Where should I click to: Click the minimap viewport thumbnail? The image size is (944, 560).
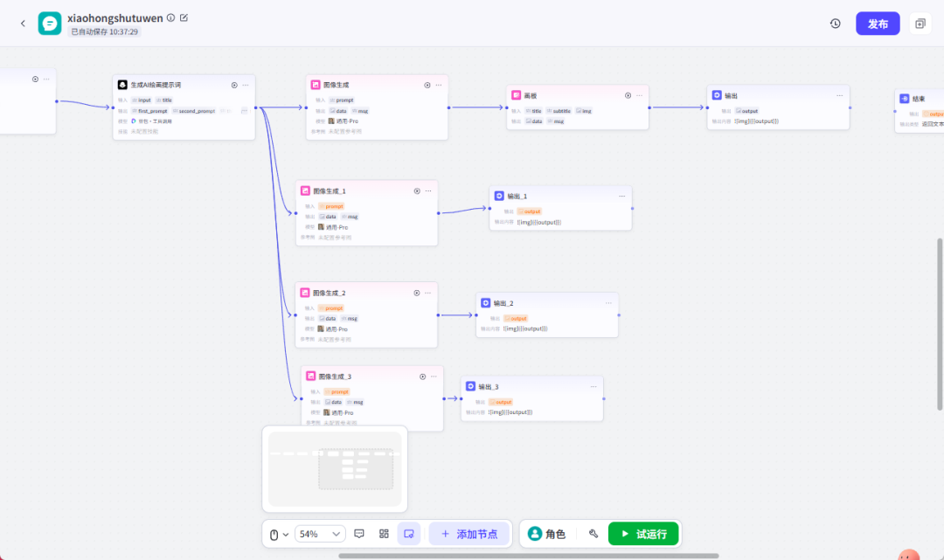coord(356,469)
